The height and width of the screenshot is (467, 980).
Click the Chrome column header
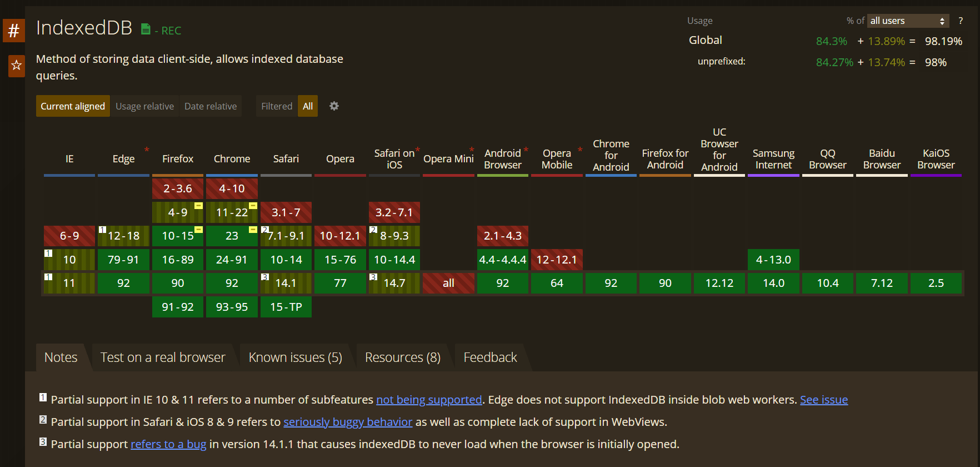(x=232, y=159)
